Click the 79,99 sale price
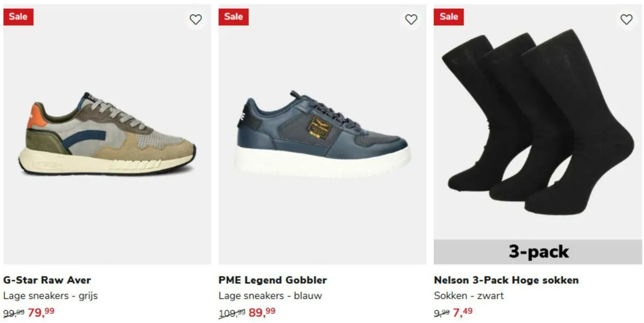 [41, 312]
